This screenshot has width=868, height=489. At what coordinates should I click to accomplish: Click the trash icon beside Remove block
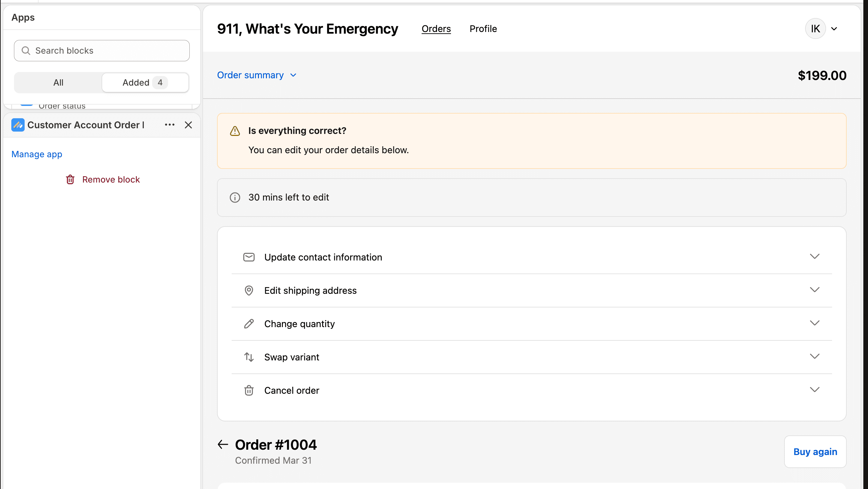(70, 180)
